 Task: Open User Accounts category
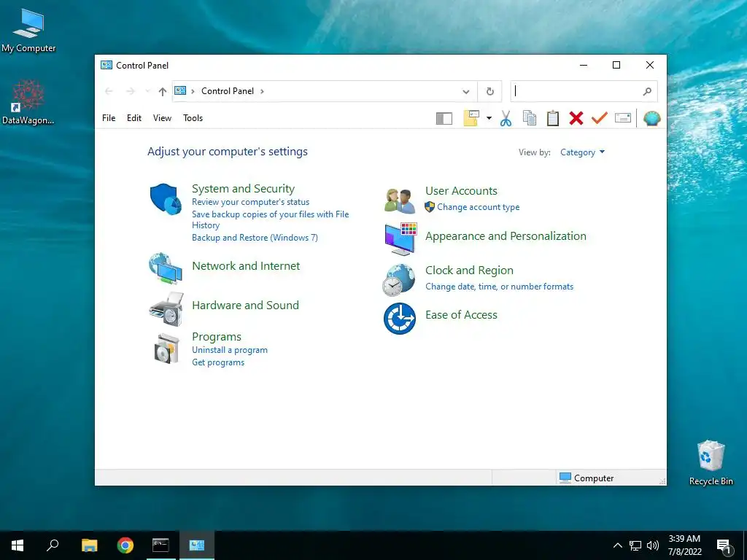pyautogui.click(x=461, y=191)
